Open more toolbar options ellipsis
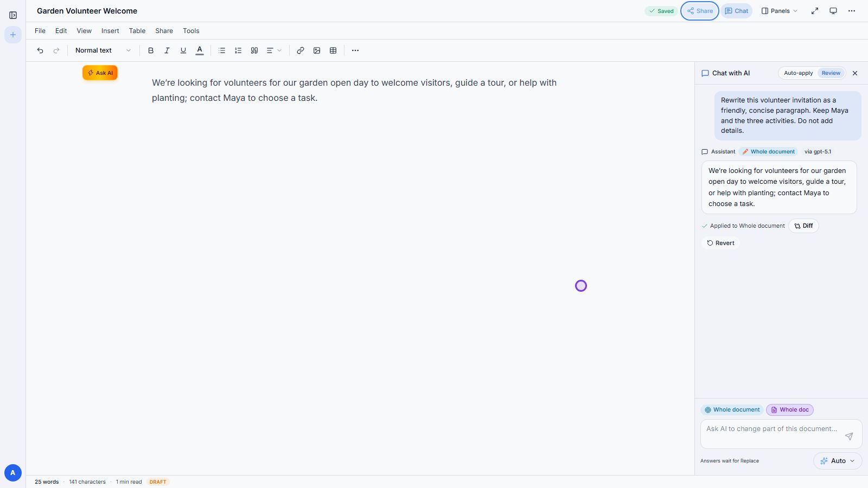This screenshot has height=488, width=868. click(355, 50)
